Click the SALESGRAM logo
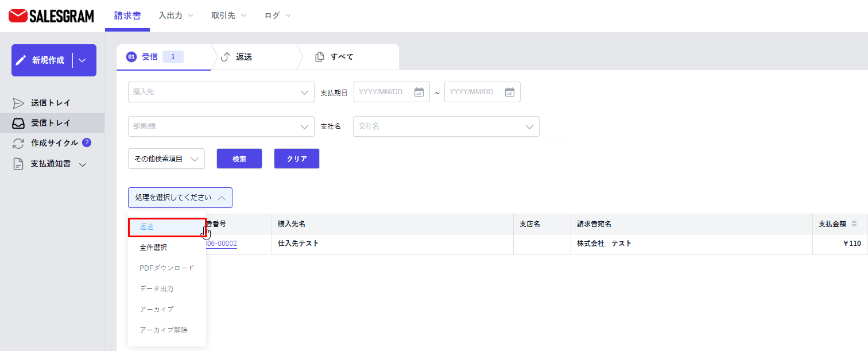 (x=51, y=16)
